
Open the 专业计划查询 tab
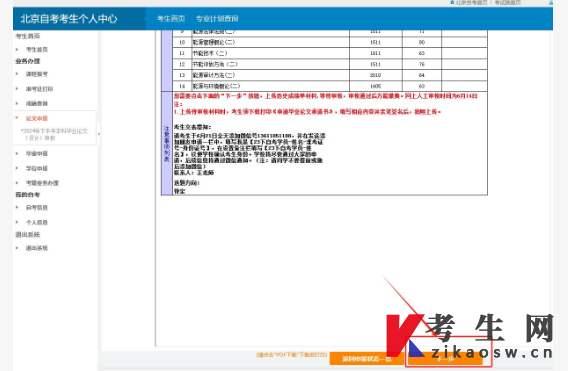pos(217,18)
